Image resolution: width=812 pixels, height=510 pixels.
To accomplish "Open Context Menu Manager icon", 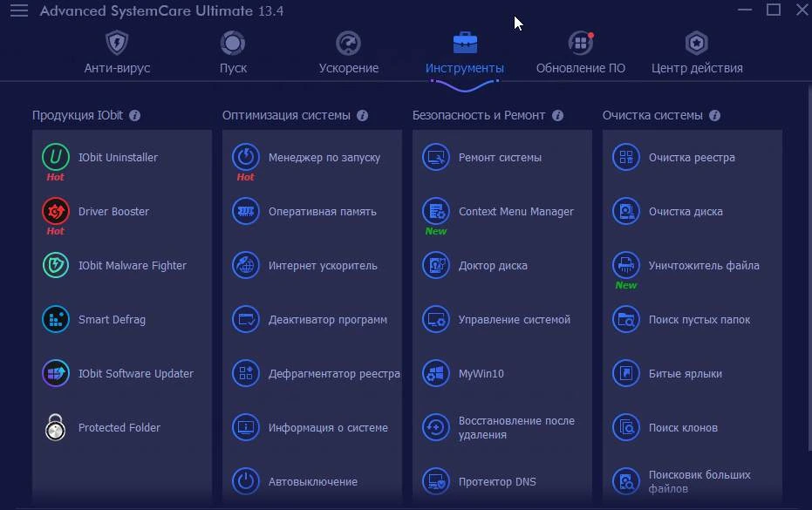I will [x=435, y=211].
